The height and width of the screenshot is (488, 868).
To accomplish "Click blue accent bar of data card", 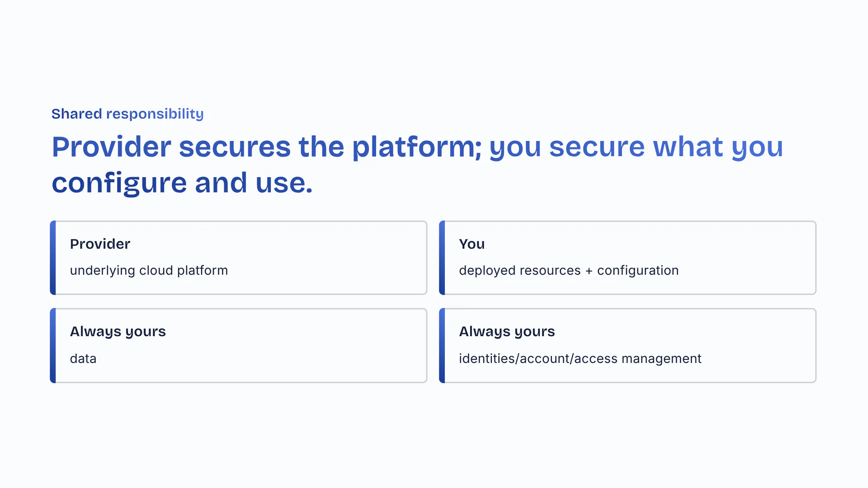I will coord(53,346).
